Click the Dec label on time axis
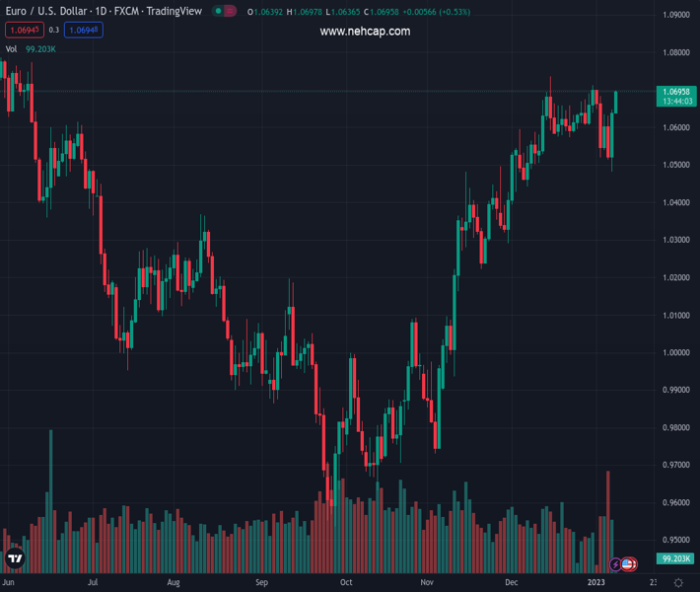 (x=513, y=583)
